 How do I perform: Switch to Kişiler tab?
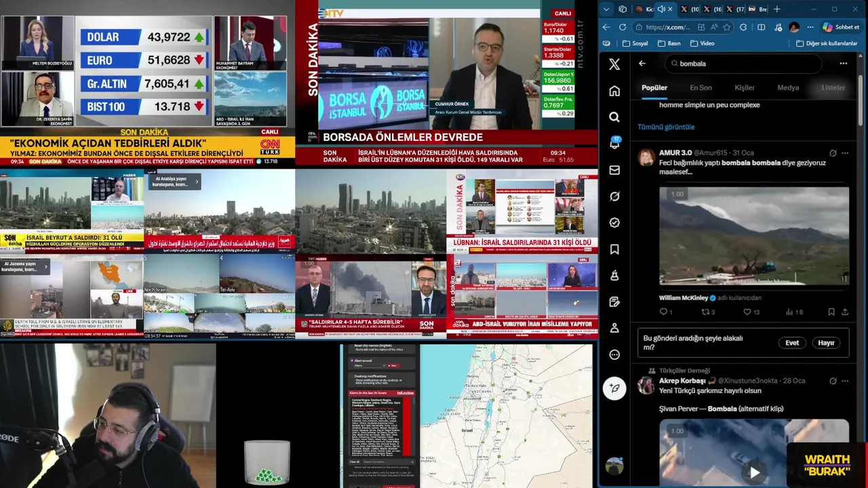[745, 87]
